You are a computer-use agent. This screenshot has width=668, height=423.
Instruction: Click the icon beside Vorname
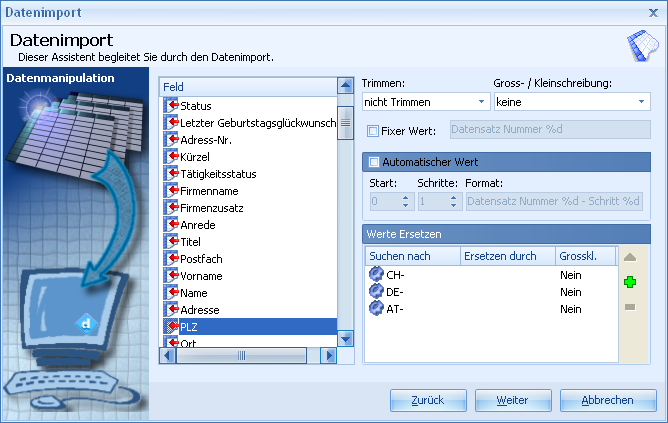(x=171, y=276)
